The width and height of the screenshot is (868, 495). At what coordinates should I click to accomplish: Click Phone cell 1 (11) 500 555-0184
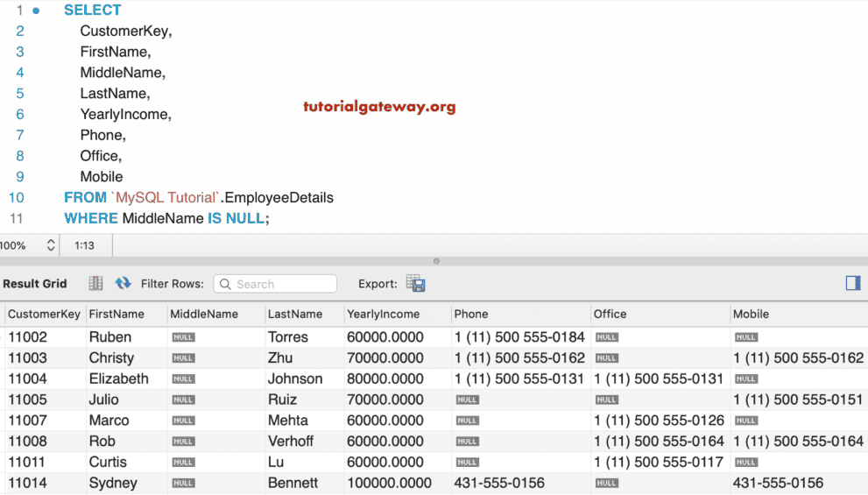pyautogui.click(x=519, y=337)
